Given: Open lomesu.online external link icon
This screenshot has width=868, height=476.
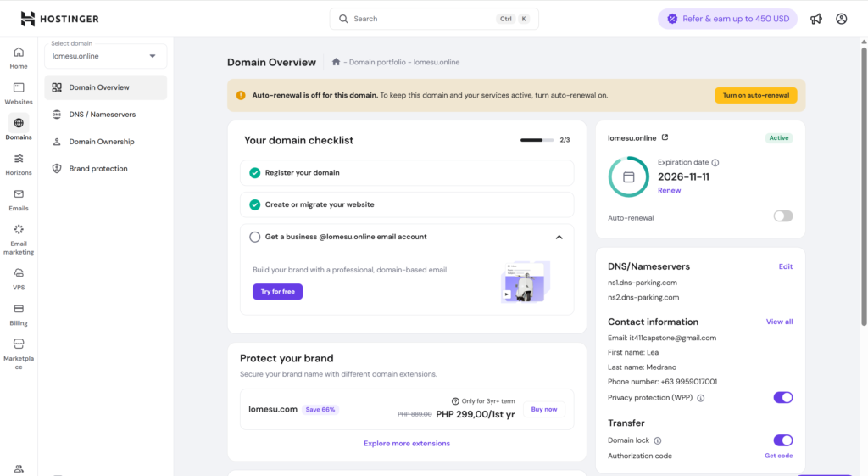Looking at the screenshot, I should click(665, 137).
